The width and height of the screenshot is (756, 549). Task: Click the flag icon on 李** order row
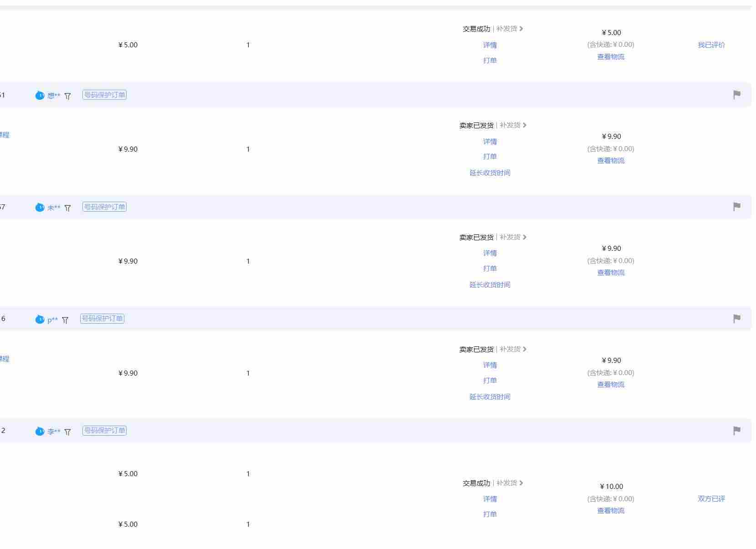(x=736, y=431)
